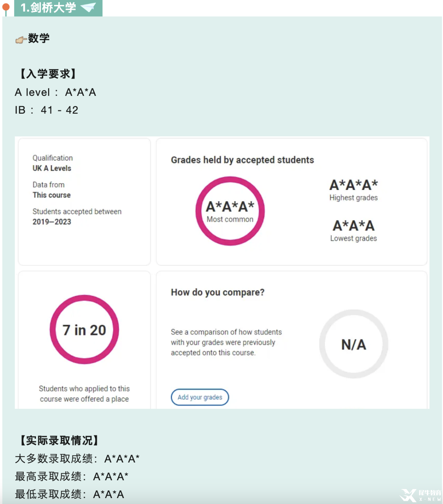Viewport: 443px width, 504px height.
Task: Click the Lowest grades A*A*A value
Action: 354,226
